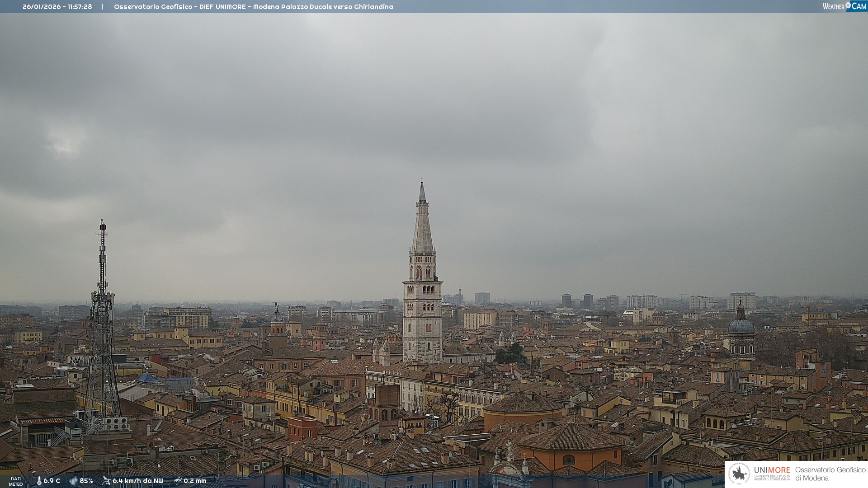Click the grey church dome on right
868x488 pixels.
(741, 326)
